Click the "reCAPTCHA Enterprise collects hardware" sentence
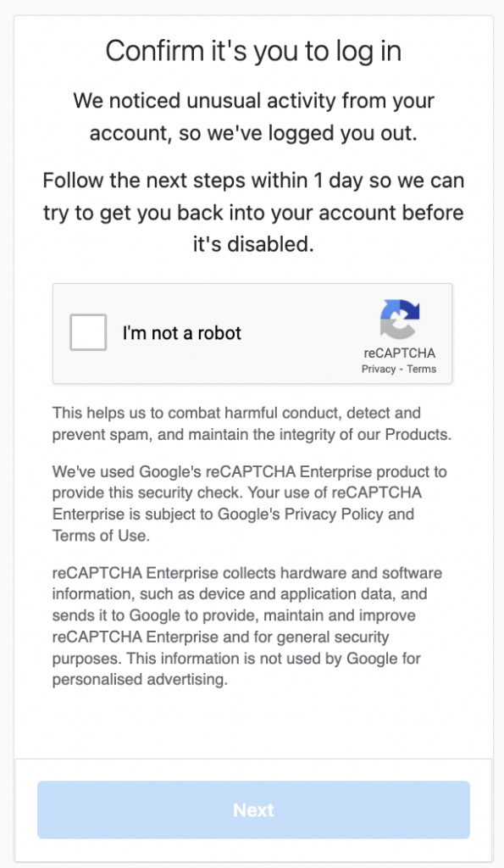Image resolution: width=504 pixels, height=868 pixels. [247, 572]
